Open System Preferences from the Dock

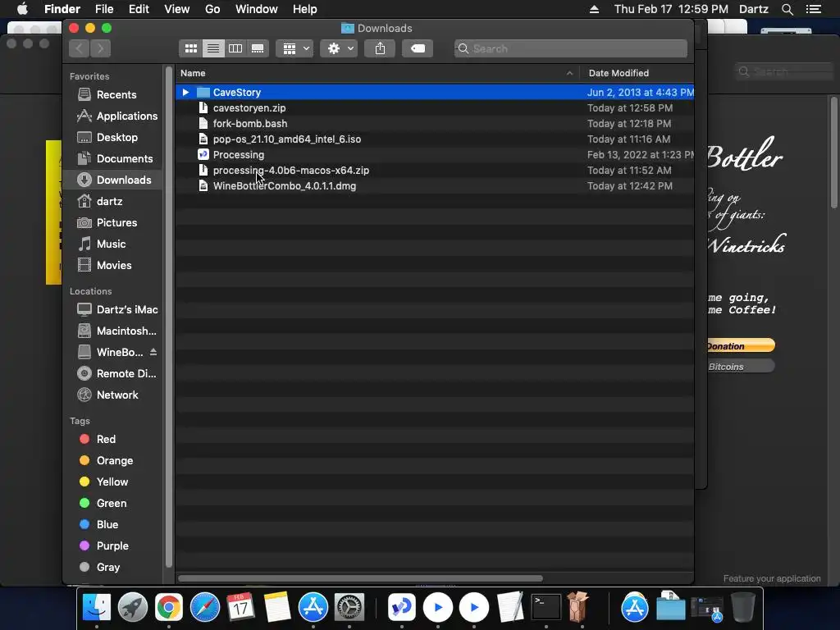(x=349, y=608)
